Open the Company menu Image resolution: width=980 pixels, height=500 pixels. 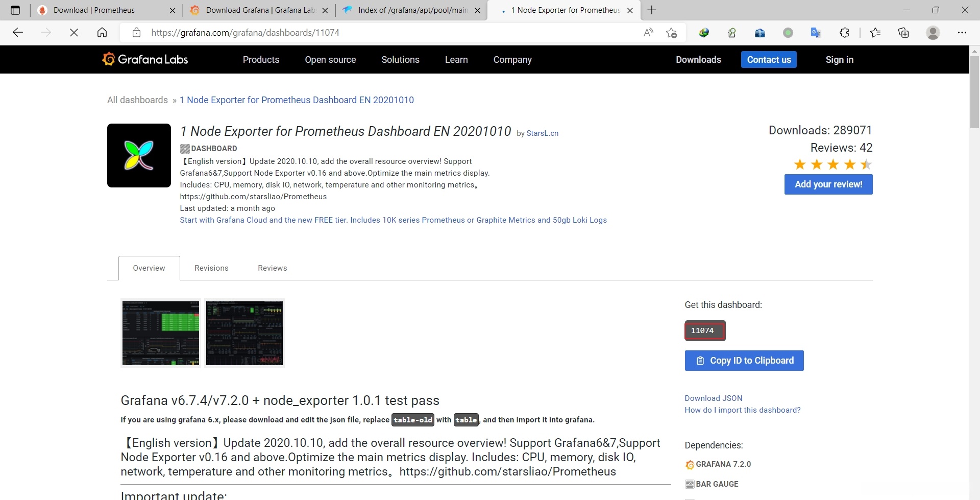[x=512, y=60]
